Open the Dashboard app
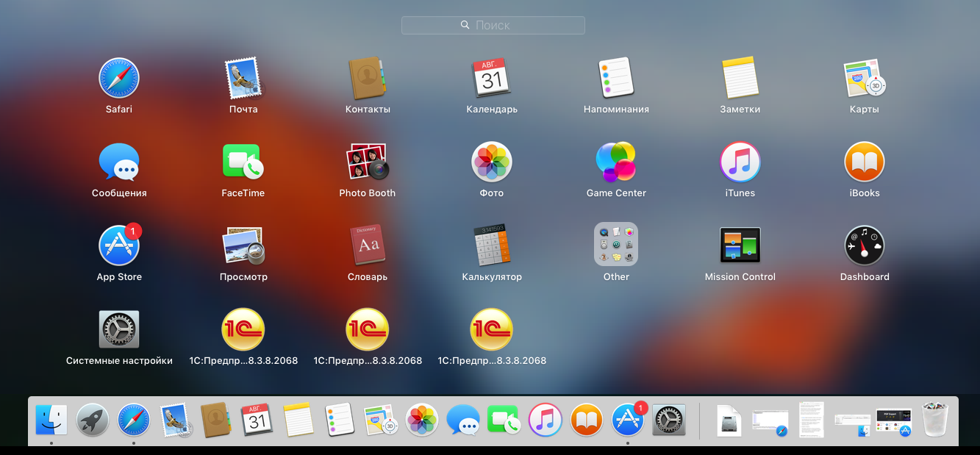980x455 pixels. click(x=864, y=246)
